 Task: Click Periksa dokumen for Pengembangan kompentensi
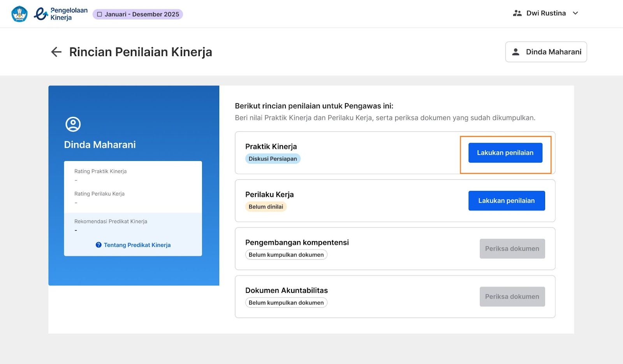tap(512, 248)
